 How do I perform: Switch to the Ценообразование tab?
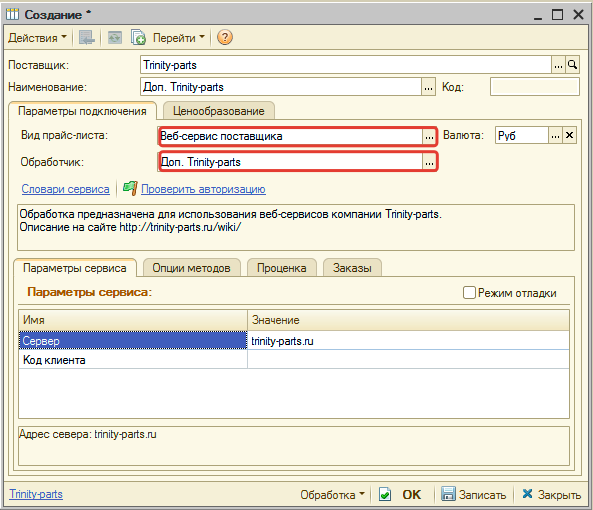click(219, 111)
